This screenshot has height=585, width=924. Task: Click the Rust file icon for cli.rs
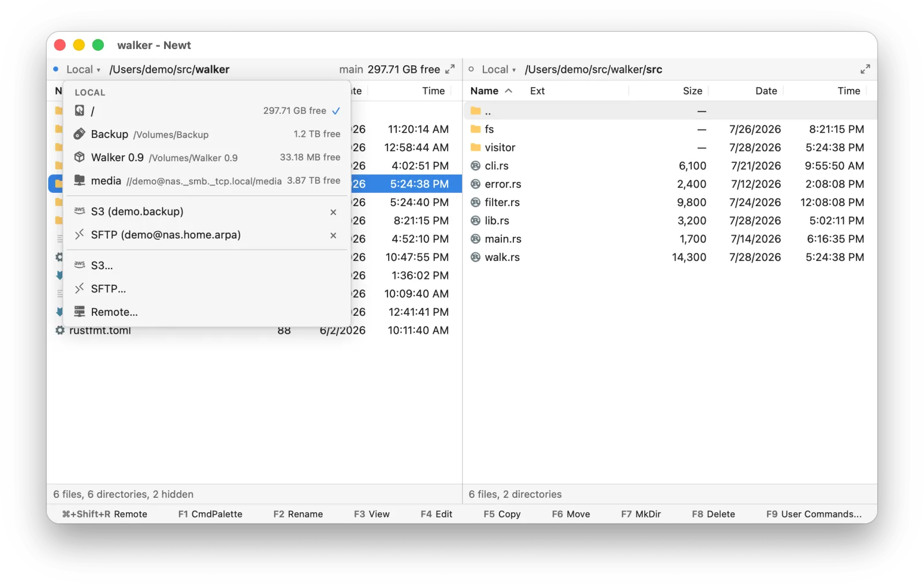(475, 166)
